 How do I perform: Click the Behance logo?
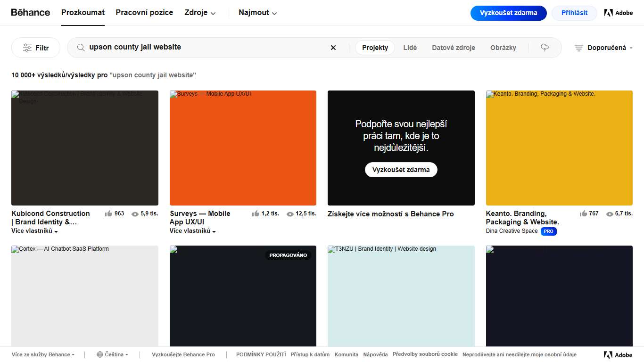click(30, 12)
